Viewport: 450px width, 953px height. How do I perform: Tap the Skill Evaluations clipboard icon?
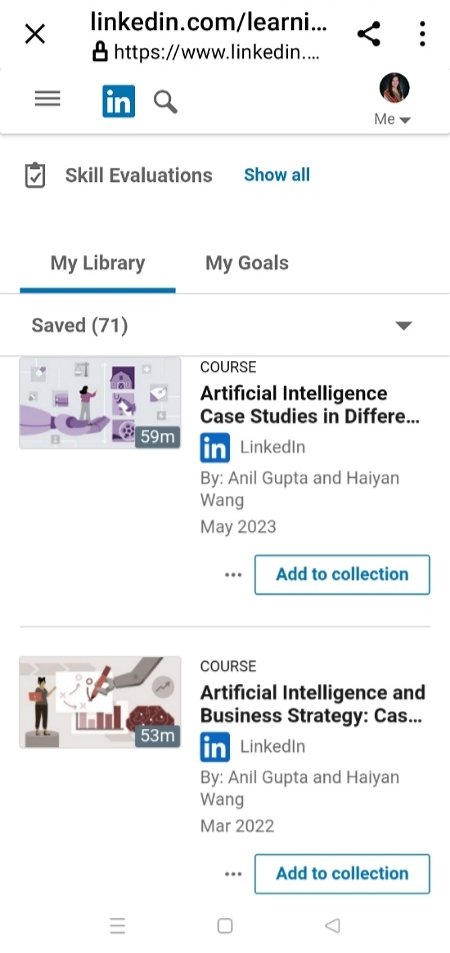coord(35,176)
